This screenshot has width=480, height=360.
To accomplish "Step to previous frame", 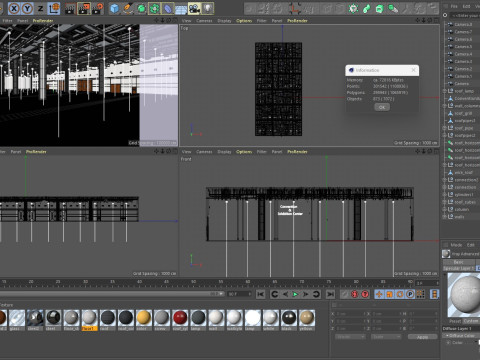I will point(285,294).
